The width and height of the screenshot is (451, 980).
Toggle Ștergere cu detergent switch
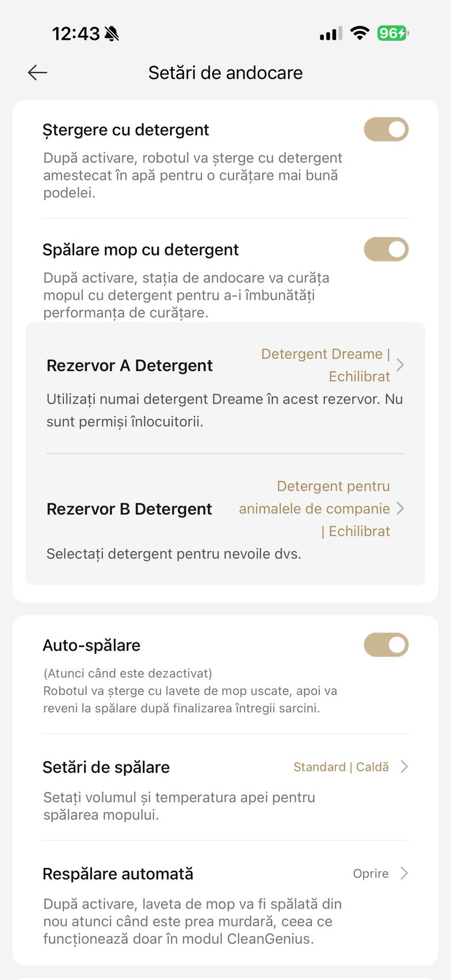tap(386, 129)
